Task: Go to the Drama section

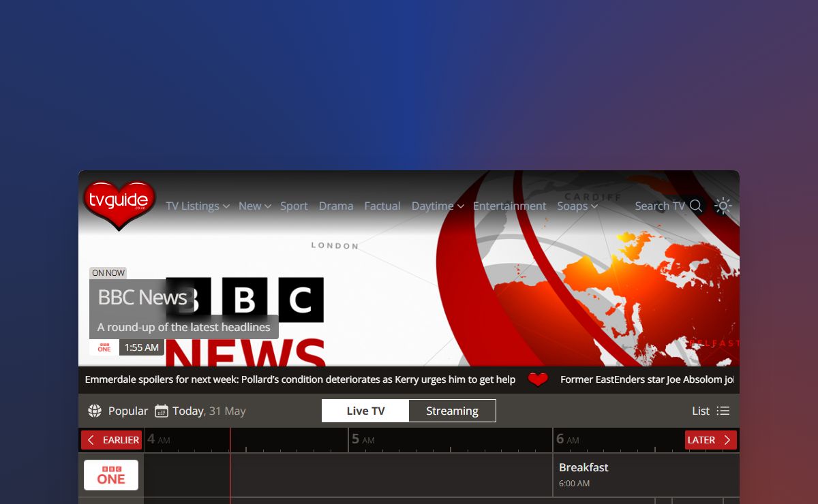Action: click(336, 206)
